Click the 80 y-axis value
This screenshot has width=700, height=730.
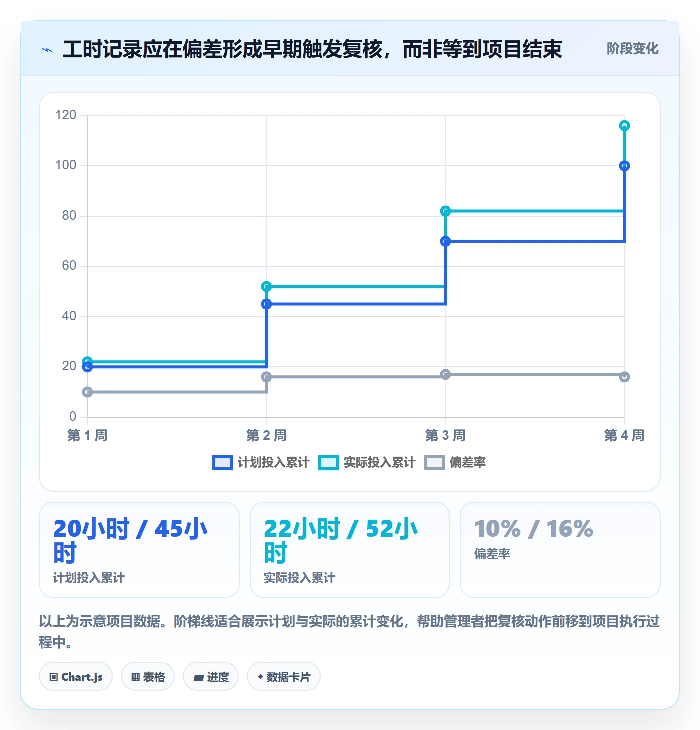tap(69, 216)
